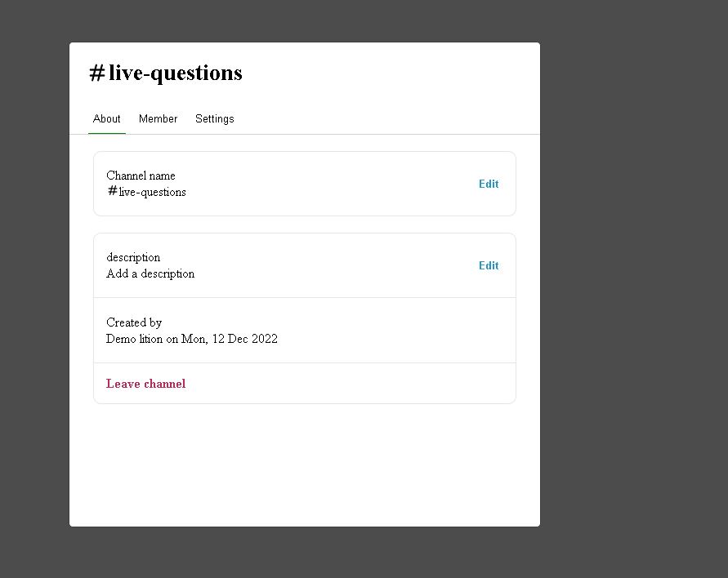Click the # live-questions heading
Image resolution: width=728 pixels, height=578 pixels.
165,73
